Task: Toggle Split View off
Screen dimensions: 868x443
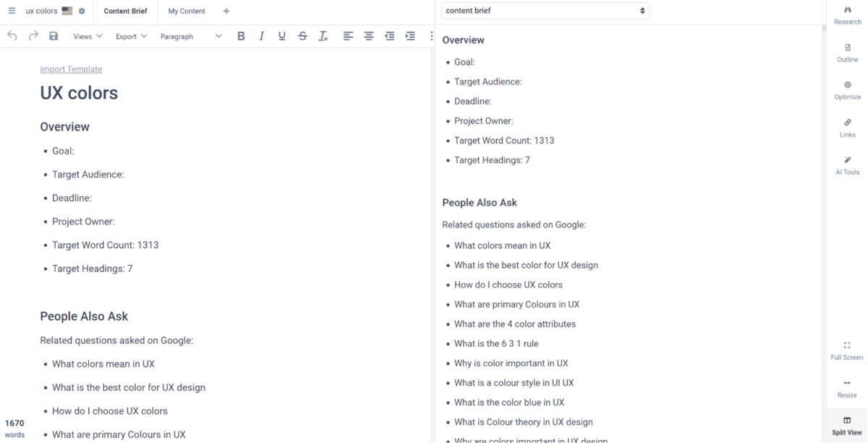Action: [x=846, y=426]
